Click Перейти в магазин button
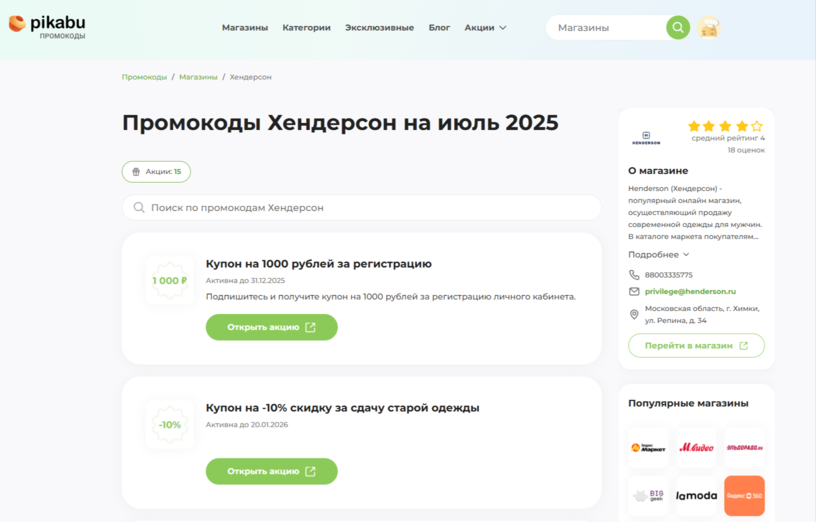 [696, 346]
